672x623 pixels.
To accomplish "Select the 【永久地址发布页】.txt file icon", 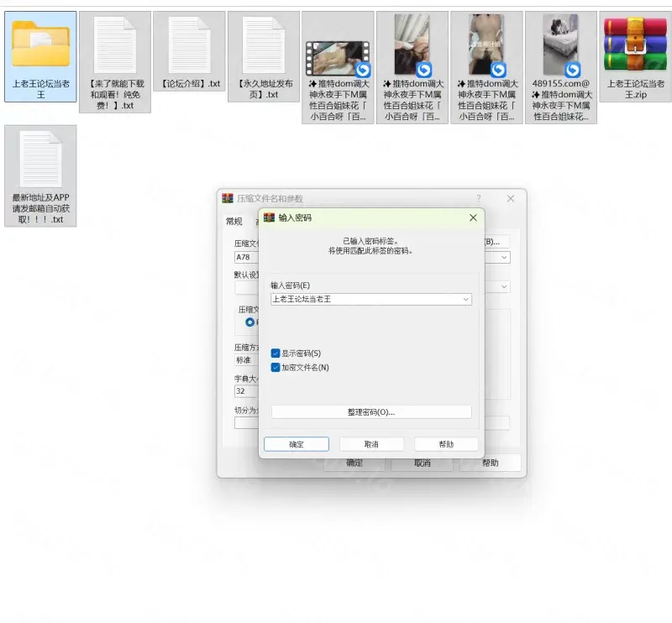I will (x=264, y=44).
